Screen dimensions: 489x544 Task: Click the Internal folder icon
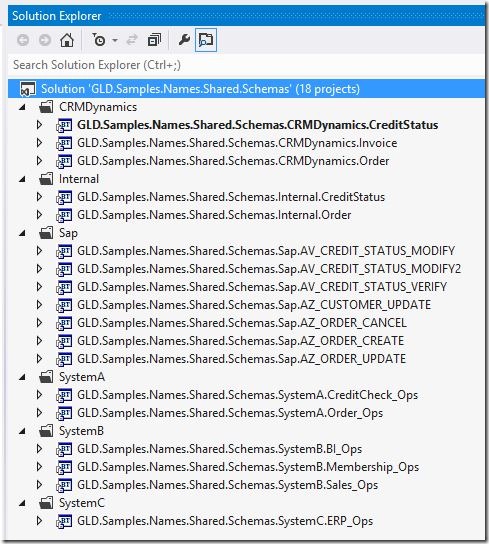point(46,179)
